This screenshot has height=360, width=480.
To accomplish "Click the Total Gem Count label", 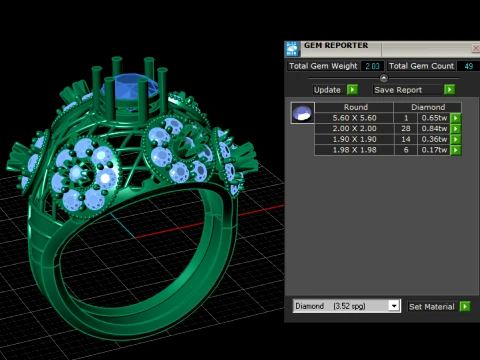I will click(421, 66).
